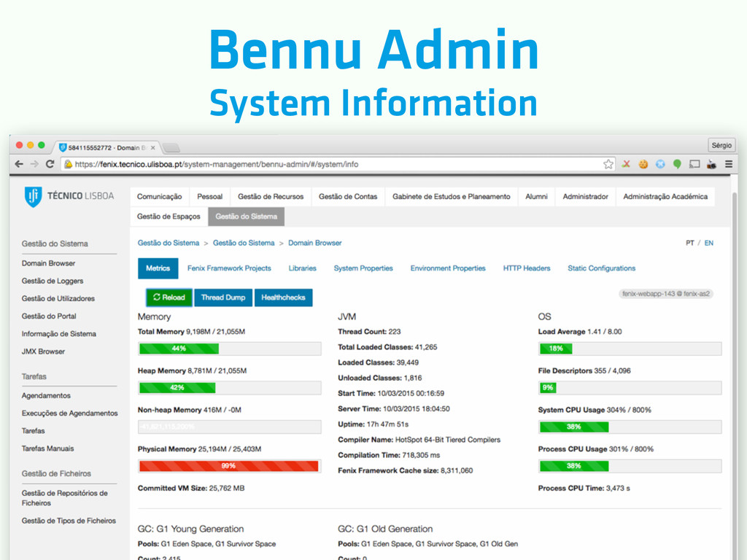Open the Alumni menu

click(x=536, y=197)
